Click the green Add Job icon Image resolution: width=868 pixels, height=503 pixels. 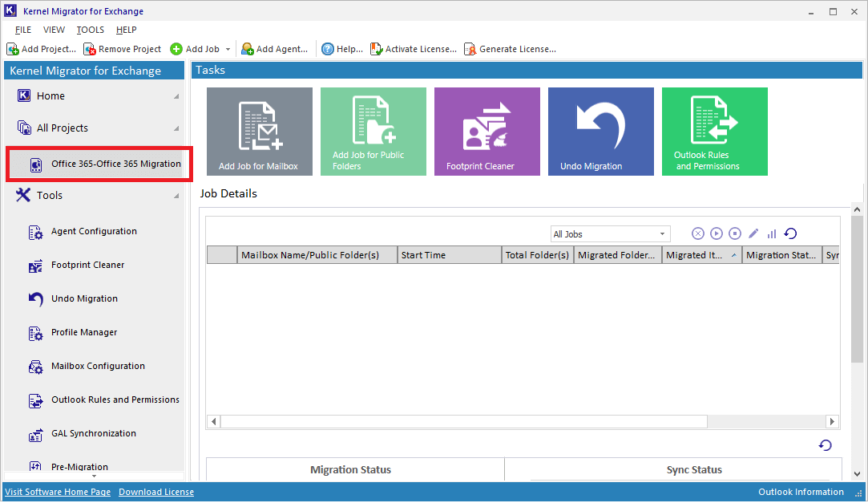pyautogui.click(x=176, y=49)
